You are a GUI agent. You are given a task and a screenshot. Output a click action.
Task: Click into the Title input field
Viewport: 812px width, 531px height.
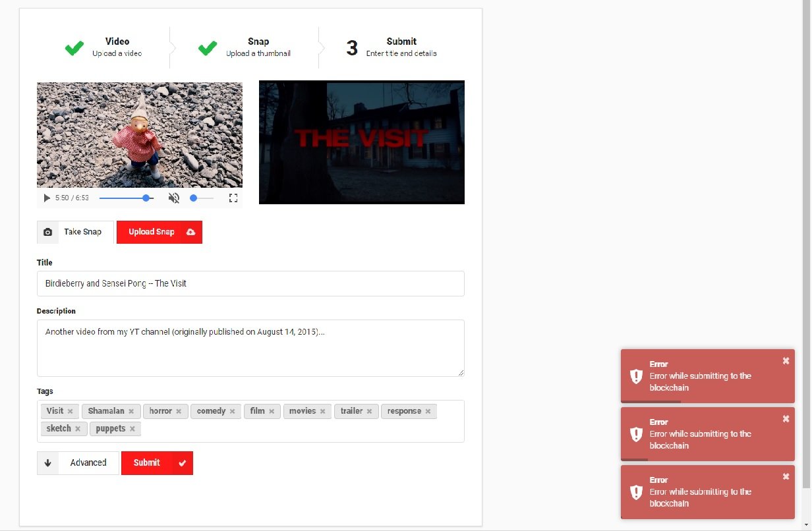(250, 283)
